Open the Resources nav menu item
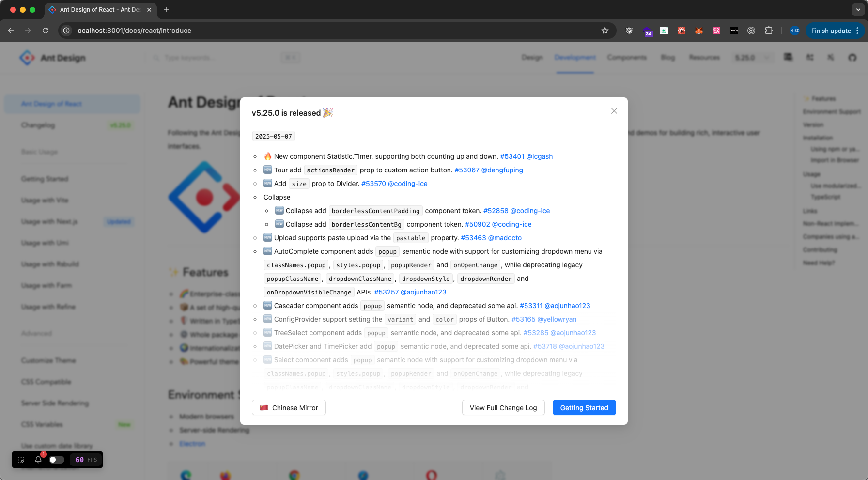The width and height of the screenshot is (868, 480). 704,57
